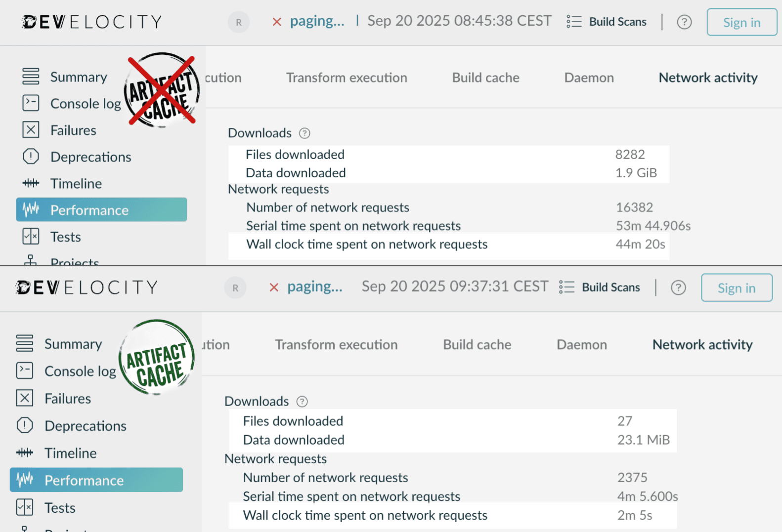Open the paging build scan link
Screen dimensions: 782x532
click(x=317, y=21)
